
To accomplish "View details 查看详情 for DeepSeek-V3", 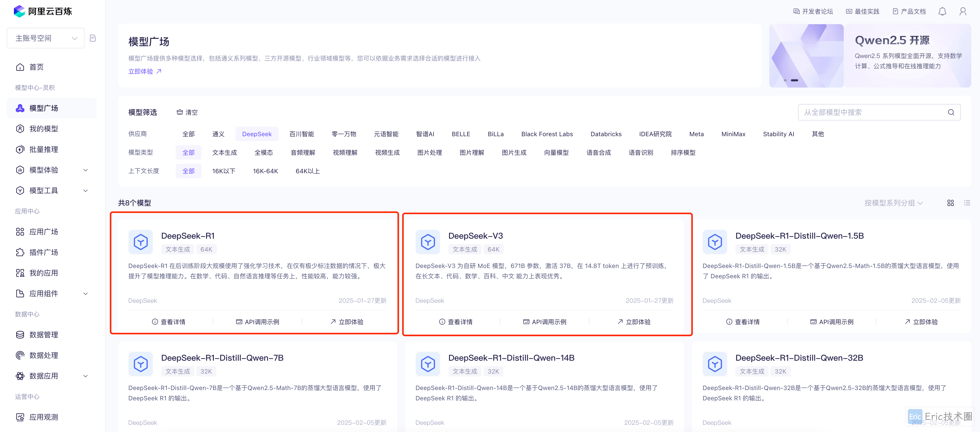I will pyautogui.click(x=455, y=322).
